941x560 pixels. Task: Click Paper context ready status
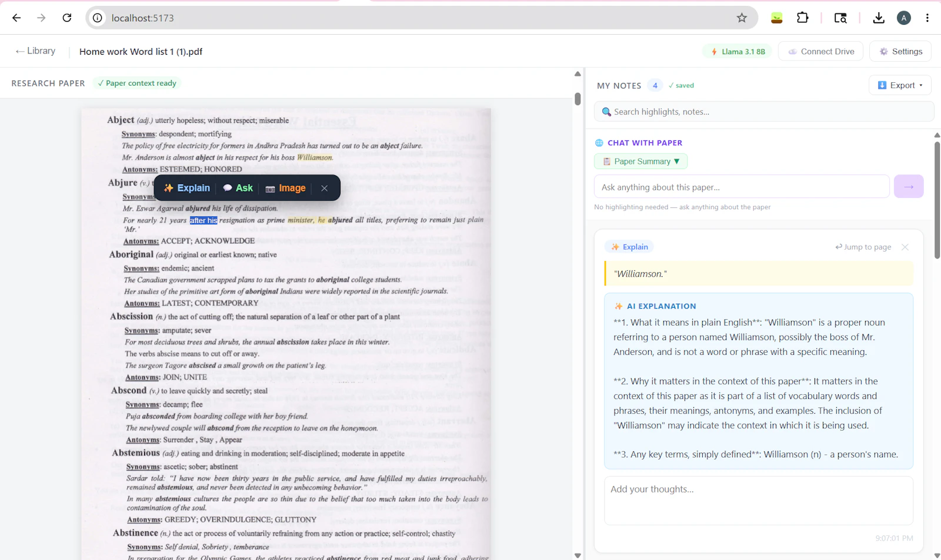tap(137, 83)
